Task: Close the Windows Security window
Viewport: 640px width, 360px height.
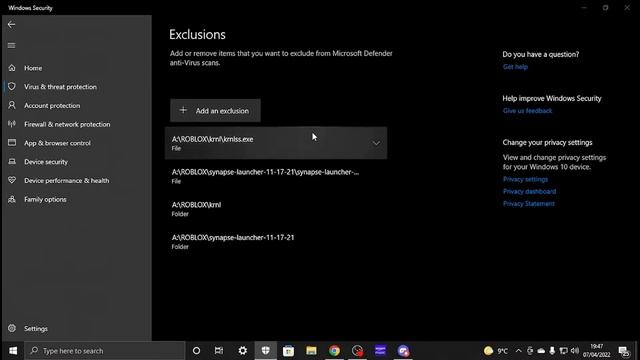Action: point(627,7)
